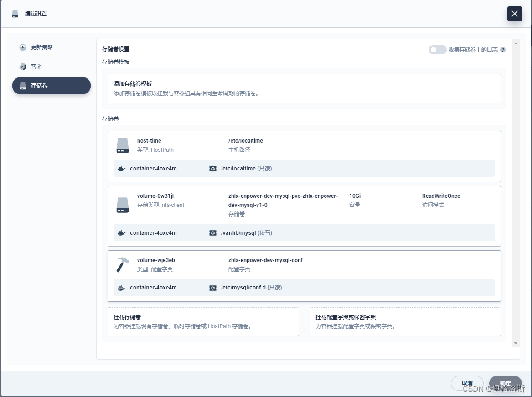Click the container icon in the volume-0w31jl card

pos(121,233)
